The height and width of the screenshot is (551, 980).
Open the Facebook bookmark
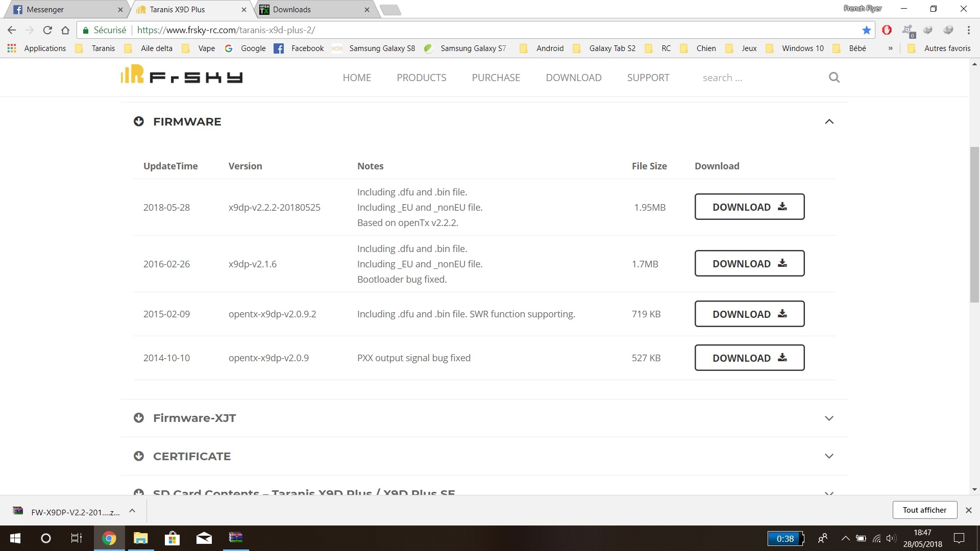[x=299, y=48]
